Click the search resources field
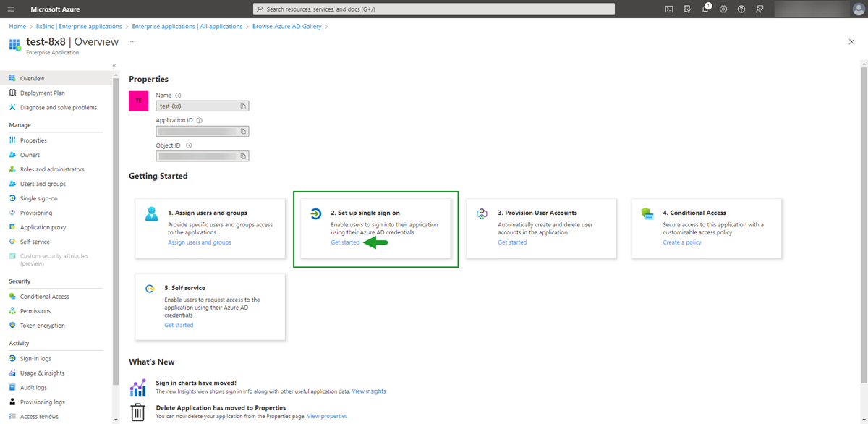The width and height of the screenshot is (868, 424). coord(434,9)
